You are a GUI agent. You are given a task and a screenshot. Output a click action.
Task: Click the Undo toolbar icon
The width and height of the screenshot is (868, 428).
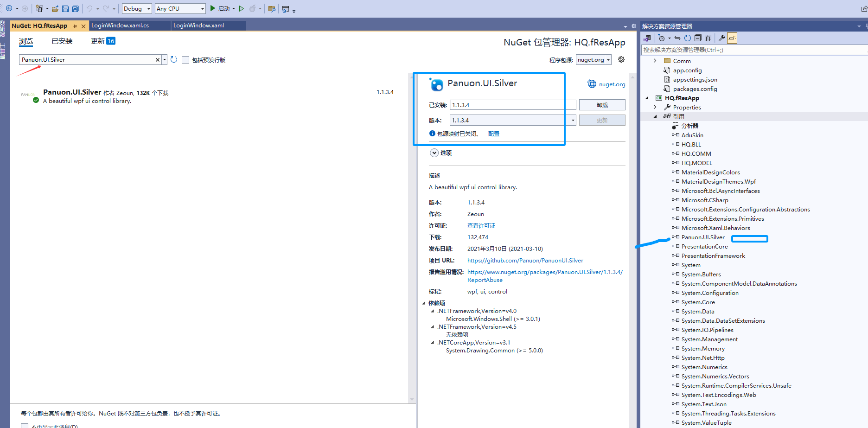(x=89, y=8)
